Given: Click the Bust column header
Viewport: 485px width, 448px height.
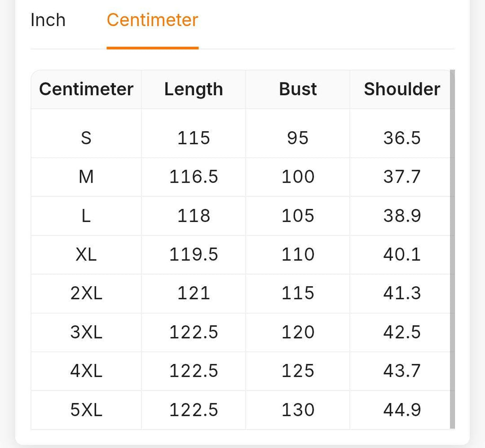Looking at the screenshot, I should (297, 89).
